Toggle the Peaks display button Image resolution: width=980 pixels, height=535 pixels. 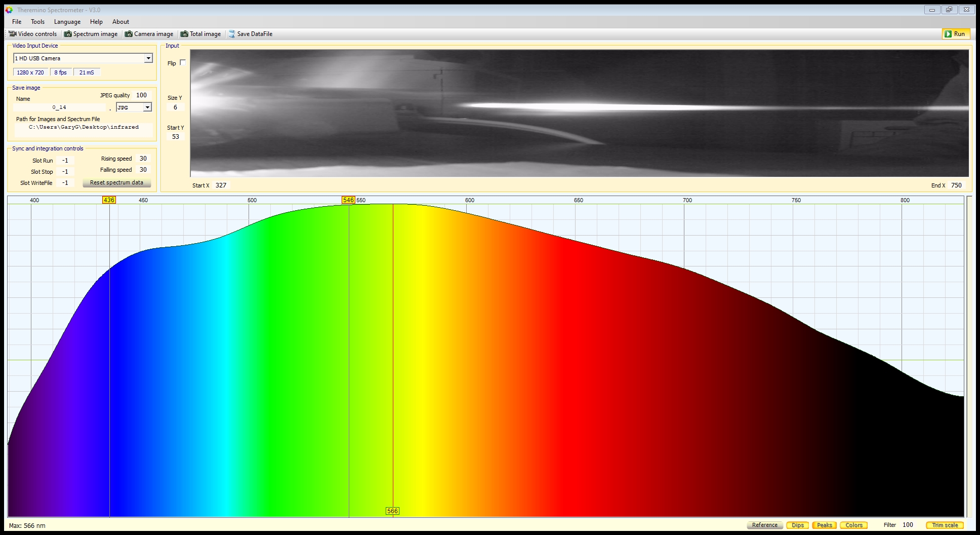coord(824,525)
